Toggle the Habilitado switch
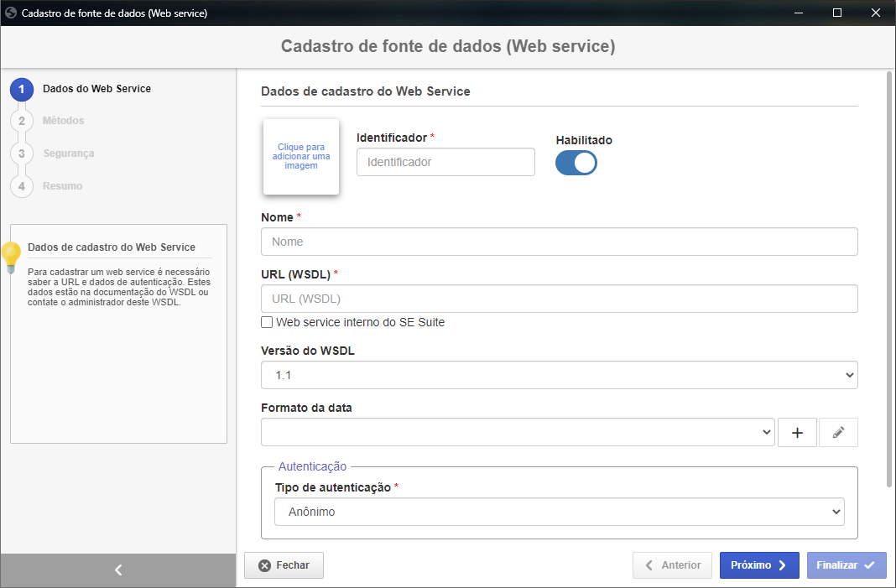Screen dimensions: 896x588 click(576, 163)
